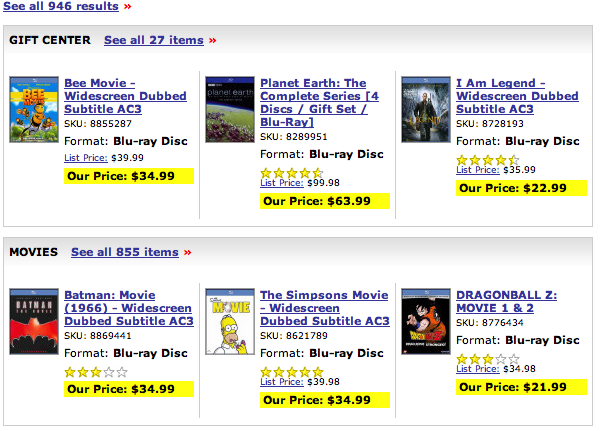
Task: Open the Simpsons Movie cover thumbnail
Action: pyautogui.click(x=229, y=321)
